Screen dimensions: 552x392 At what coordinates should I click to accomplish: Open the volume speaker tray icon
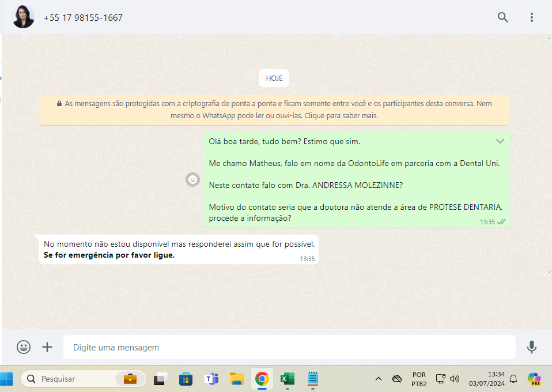[455, 379]
